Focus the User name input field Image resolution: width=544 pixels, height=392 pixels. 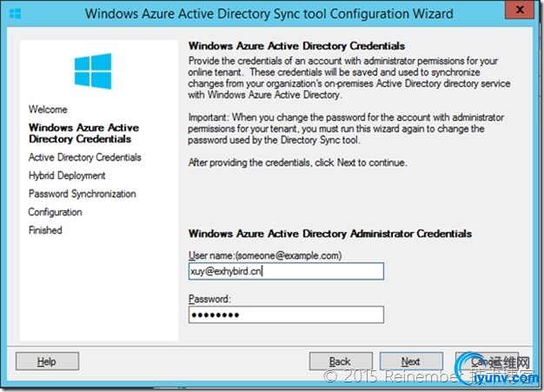coord(286,271)
